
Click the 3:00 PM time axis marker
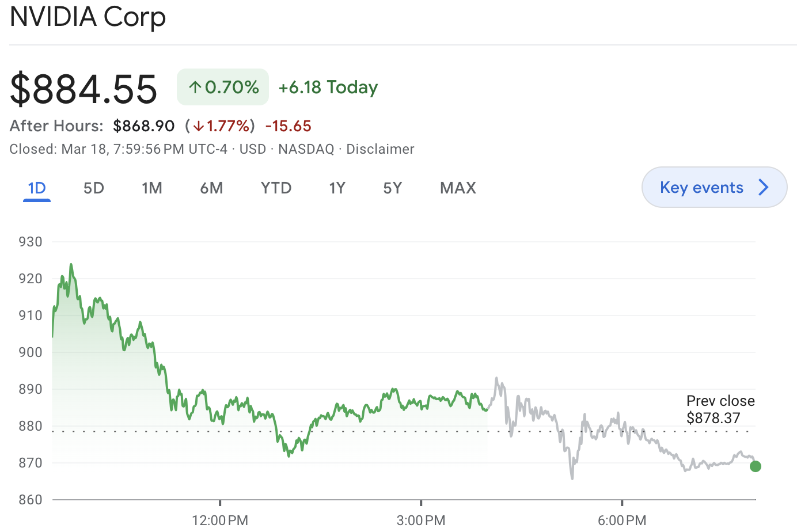click(421, 520)
